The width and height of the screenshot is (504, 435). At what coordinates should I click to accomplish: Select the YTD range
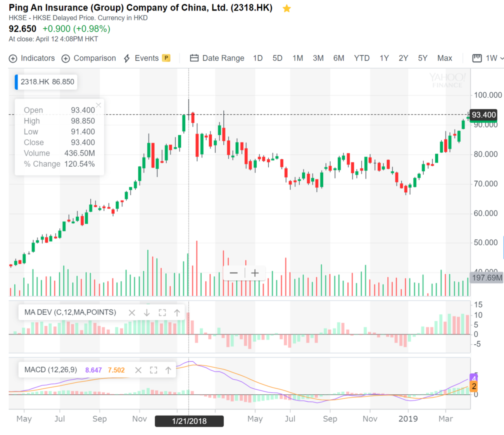tap(362, 58)
